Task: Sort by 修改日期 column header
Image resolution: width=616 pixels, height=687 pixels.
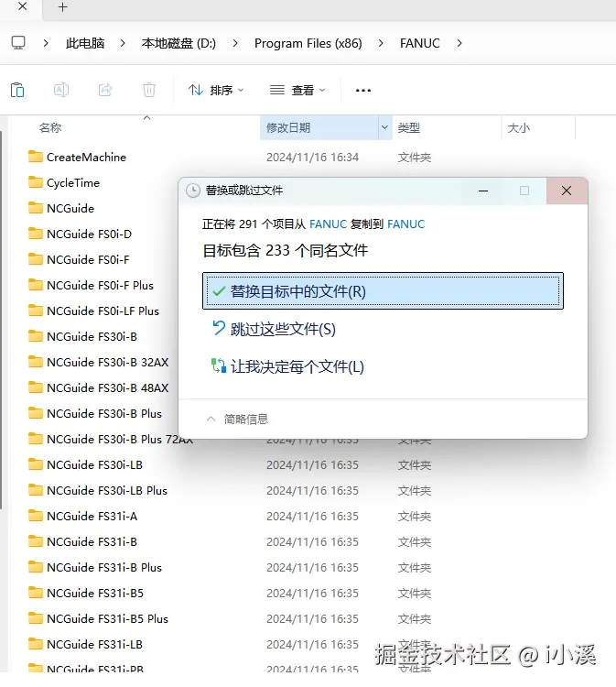Action: click(x=288, y=128)
